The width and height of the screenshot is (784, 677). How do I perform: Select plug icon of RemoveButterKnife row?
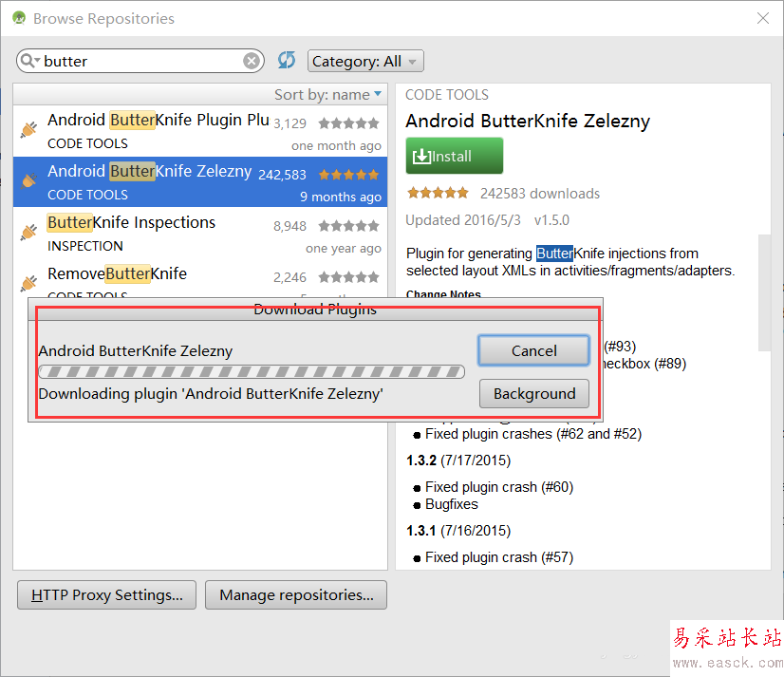(x=29, y=283)
